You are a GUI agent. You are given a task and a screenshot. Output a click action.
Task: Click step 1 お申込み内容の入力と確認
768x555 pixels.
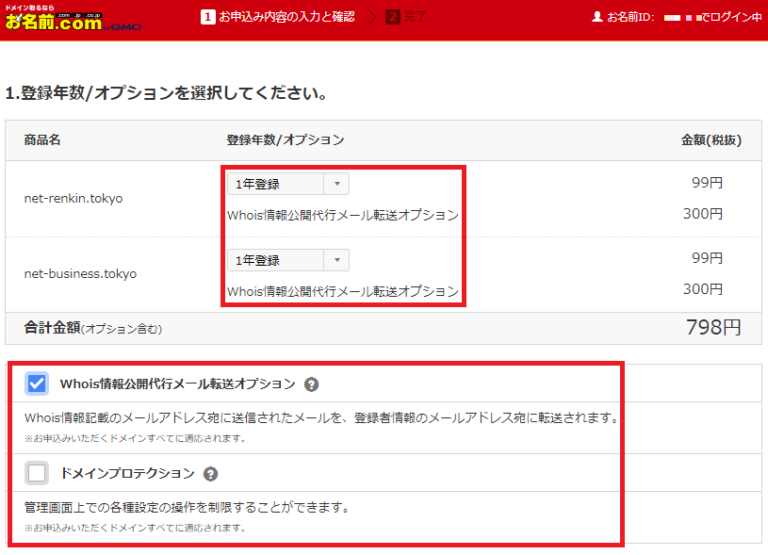[278, 17]
